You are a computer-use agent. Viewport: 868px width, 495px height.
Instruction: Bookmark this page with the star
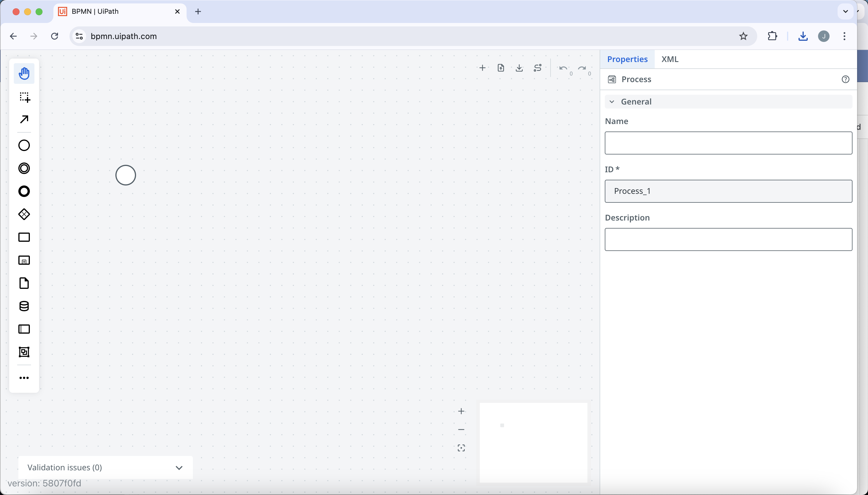click(x=743, y=36)
